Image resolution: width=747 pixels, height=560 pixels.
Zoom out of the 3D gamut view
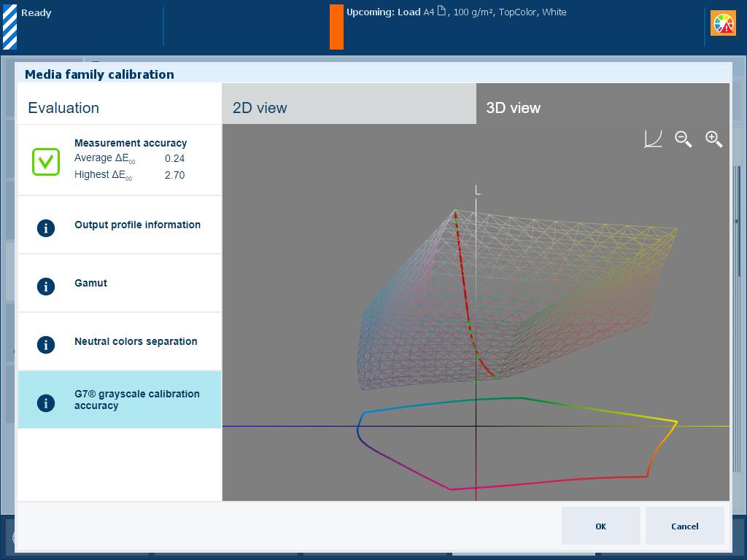[683, 139]
